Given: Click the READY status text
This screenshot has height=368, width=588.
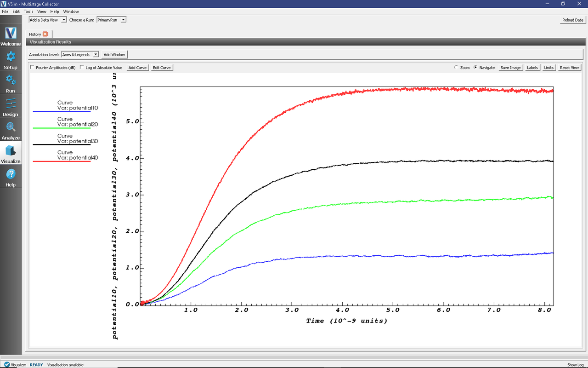Looking at the screenshot, I should click(x=36, y=365).
